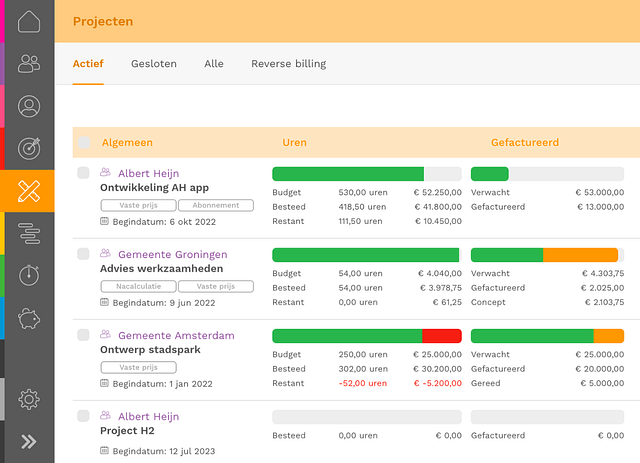Click the € 5.000,00 Gereed amount

coord(602,383)
